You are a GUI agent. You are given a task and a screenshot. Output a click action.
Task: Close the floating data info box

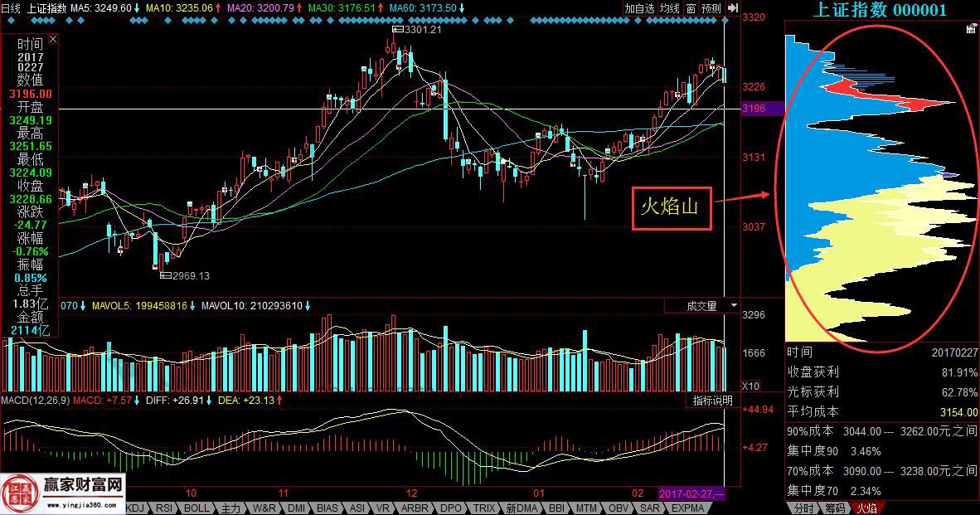tap(54, 39)
